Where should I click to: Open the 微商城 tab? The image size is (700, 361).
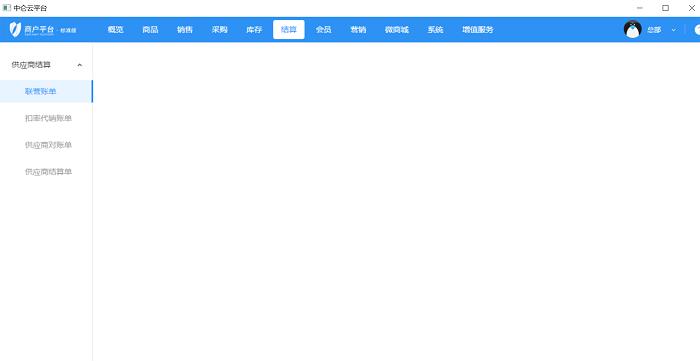(x=397, y=29)
